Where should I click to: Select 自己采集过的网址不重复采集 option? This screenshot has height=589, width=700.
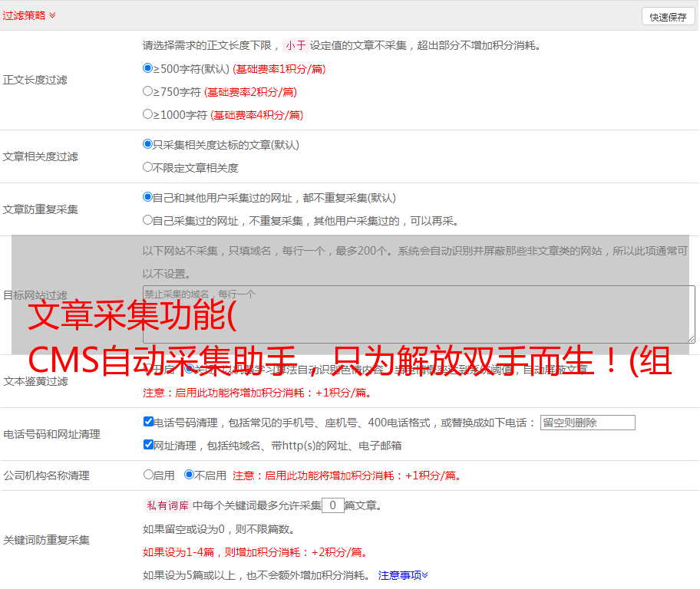click(147, 220)
